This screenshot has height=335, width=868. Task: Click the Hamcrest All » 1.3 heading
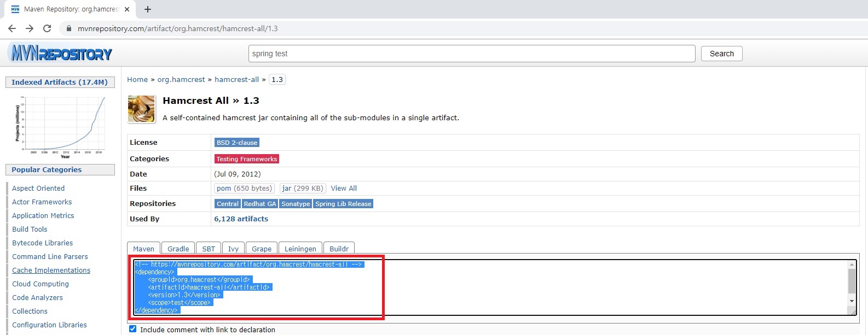click(x=211, y=101)
